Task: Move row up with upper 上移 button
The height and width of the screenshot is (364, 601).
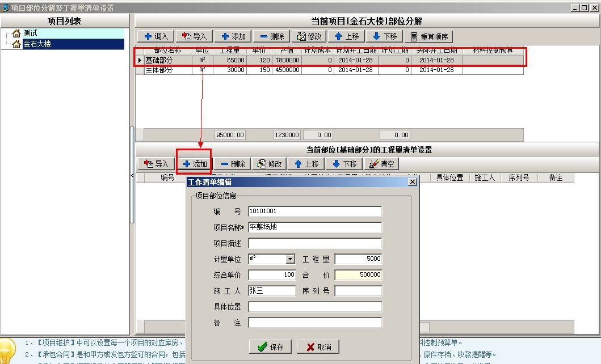Action: pyautogui.click(x=347, y=36)
